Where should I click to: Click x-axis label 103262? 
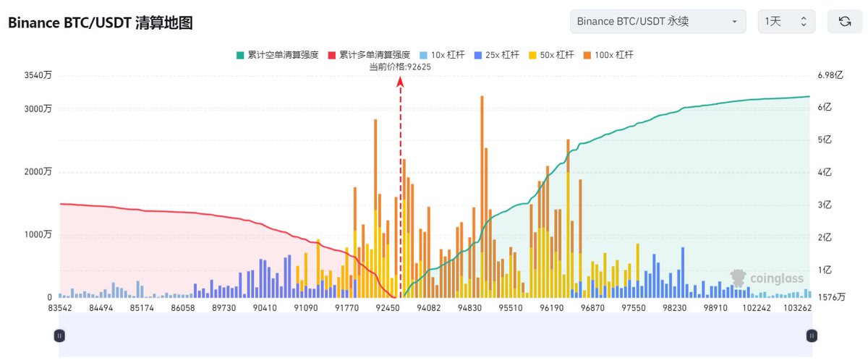pos(796,308)
